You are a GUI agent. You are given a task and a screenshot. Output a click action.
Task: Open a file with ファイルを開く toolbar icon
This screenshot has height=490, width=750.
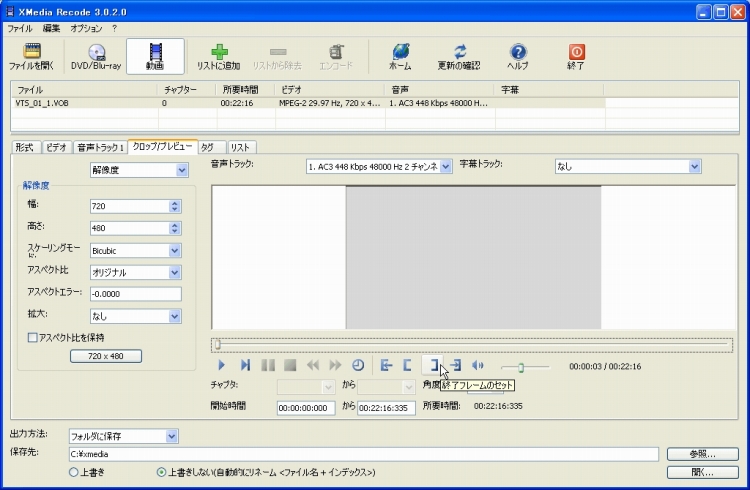tap(32, 56)
